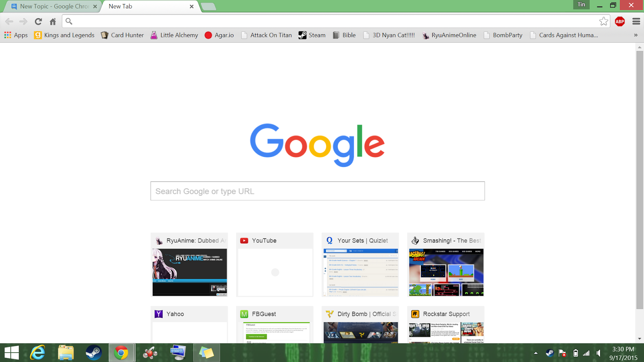
Task: Open the Your Sets Quizlet tile
Action: (360, 265)
